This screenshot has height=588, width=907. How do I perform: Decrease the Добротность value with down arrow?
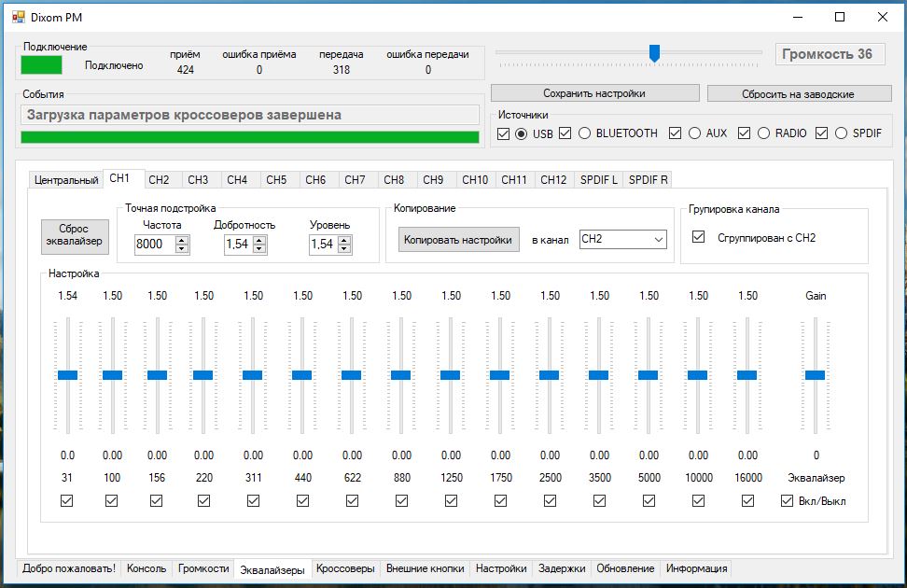[259, 249]
